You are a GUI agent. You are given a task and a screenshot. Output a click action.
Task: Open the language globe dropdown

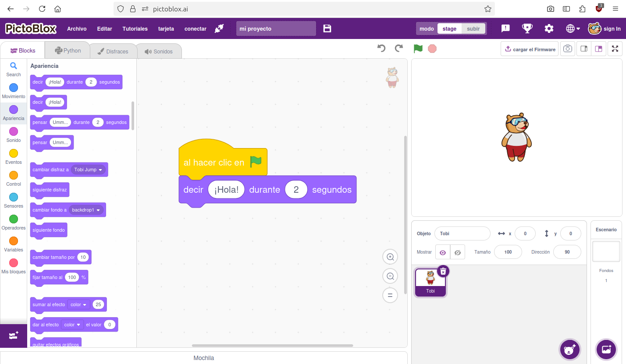[x=573, y=29]
